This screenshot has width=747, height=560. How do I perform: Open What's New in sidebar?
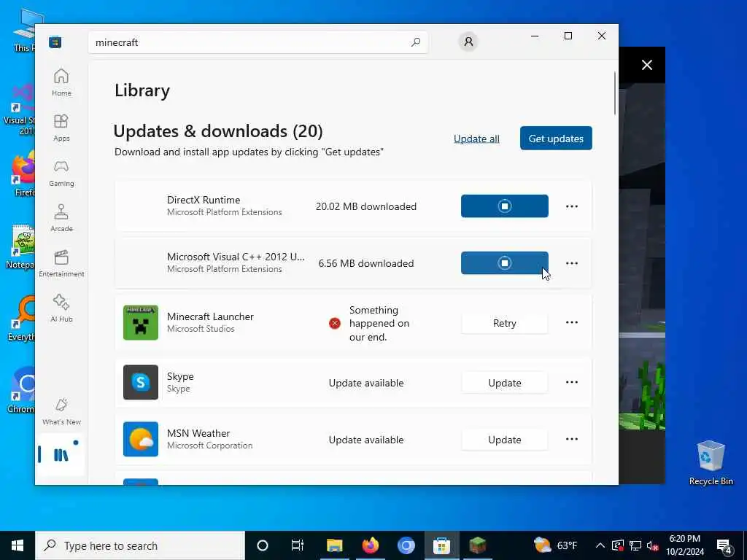click(61, 411)
